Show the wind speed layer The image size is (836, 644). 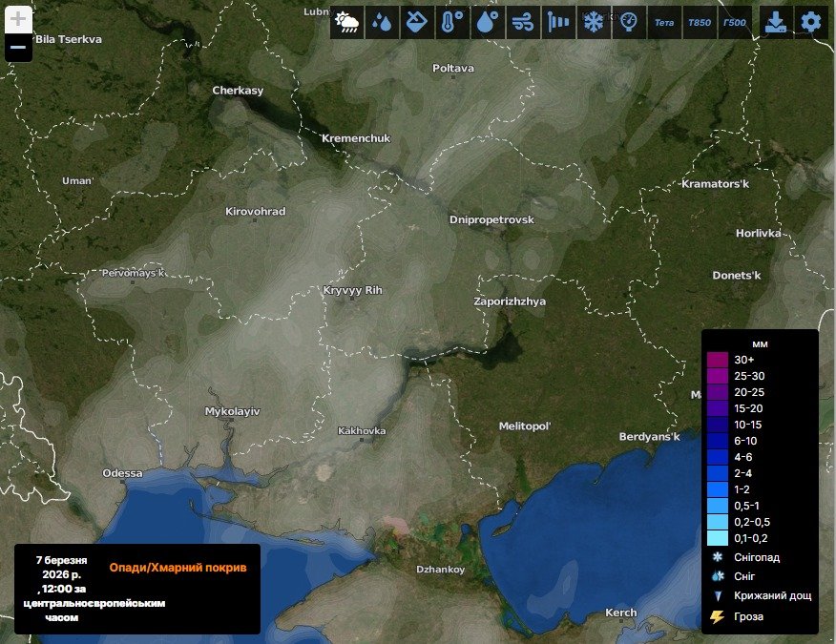tap(522, 21)
